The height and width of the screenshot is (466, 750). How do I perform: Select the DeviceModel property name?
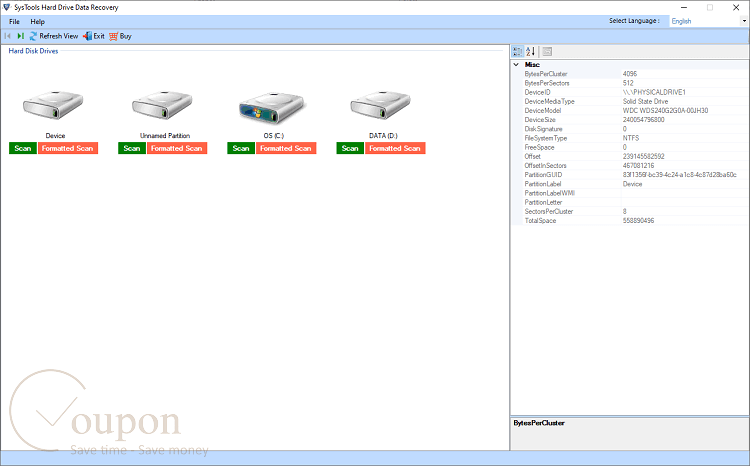(x=543, y=111)
